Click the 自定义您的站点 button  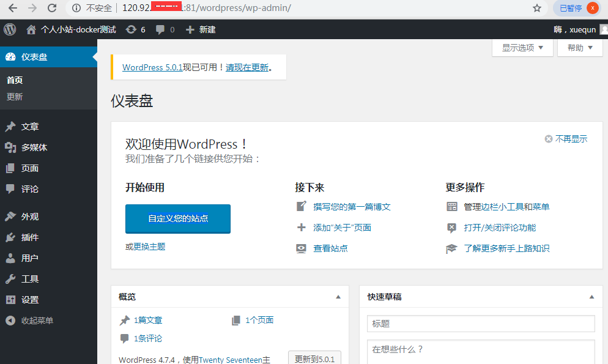pyautogui.click(x=178, y=218)
